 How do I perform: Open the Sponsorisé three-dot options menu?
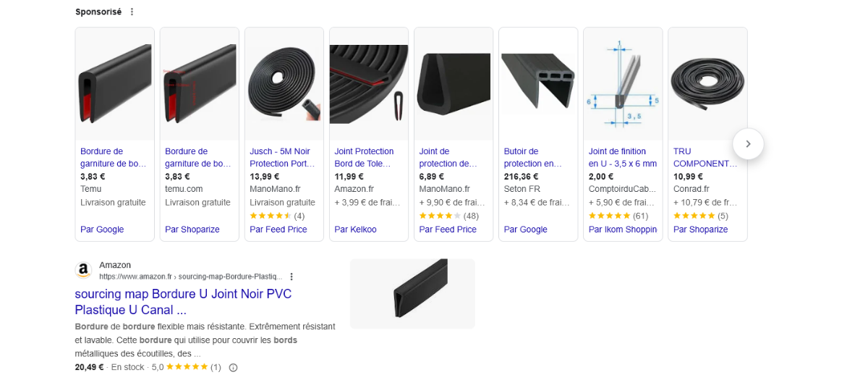click(x=132, y=12)
